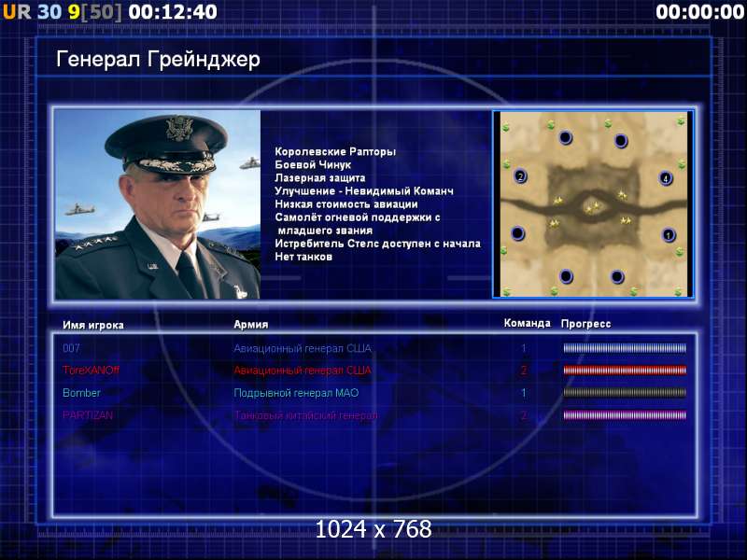
Task: Click Bomber's dark loading progress bar
Action: tap(625, 393)
